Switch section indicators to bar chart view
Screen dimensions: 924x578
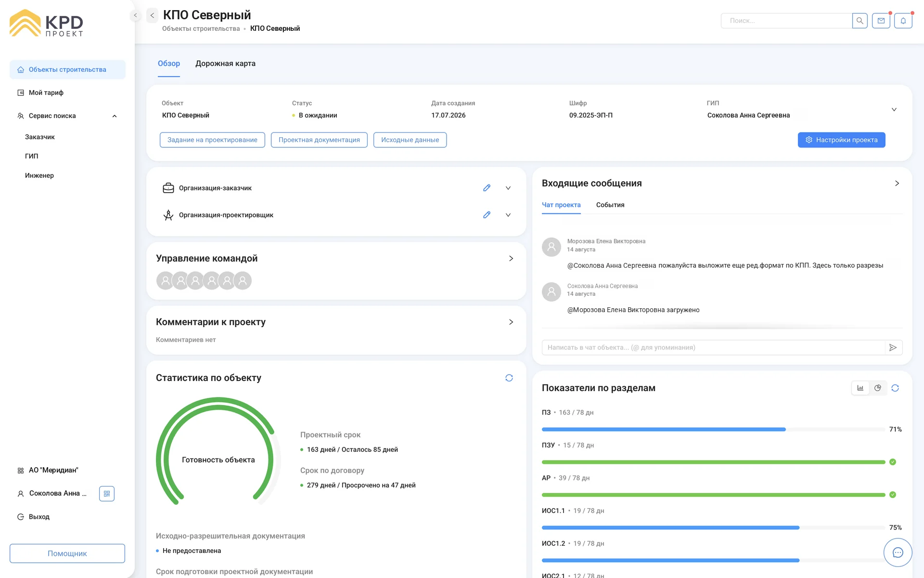point(860,388)
